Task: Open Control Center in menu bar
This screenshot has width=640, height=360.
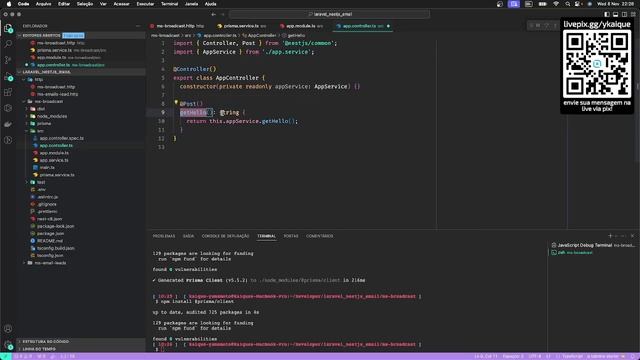Action: coord(578,4)
